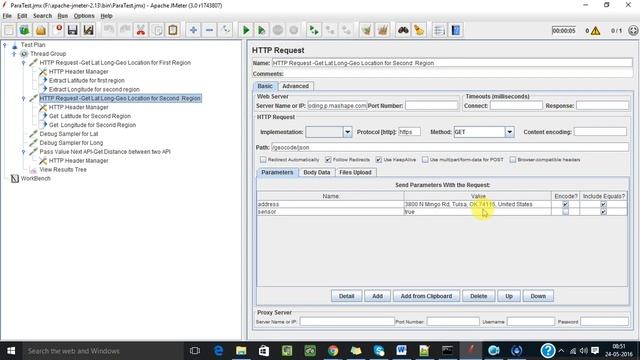The image size is (640, 360).
Task: Click the Reset Search brush icon
Action: click(x=419, y=30)
